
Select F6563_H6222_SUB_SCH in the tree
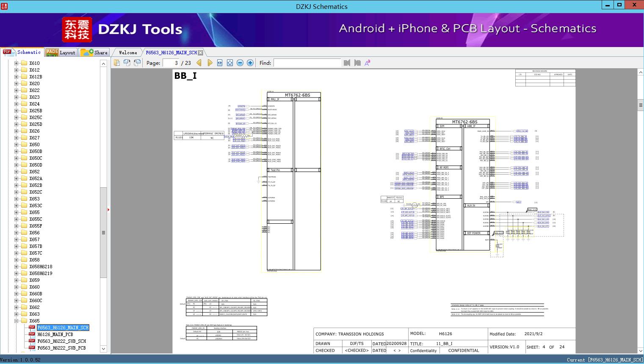coord(61,341)
